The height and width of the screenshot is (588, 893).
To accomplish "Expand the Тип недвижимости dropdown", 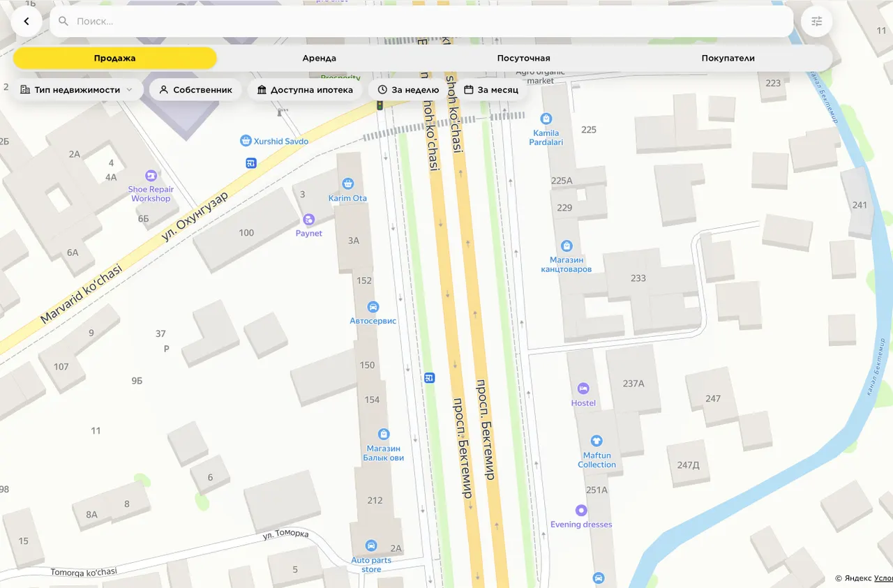I will click(x=76, y=90).
